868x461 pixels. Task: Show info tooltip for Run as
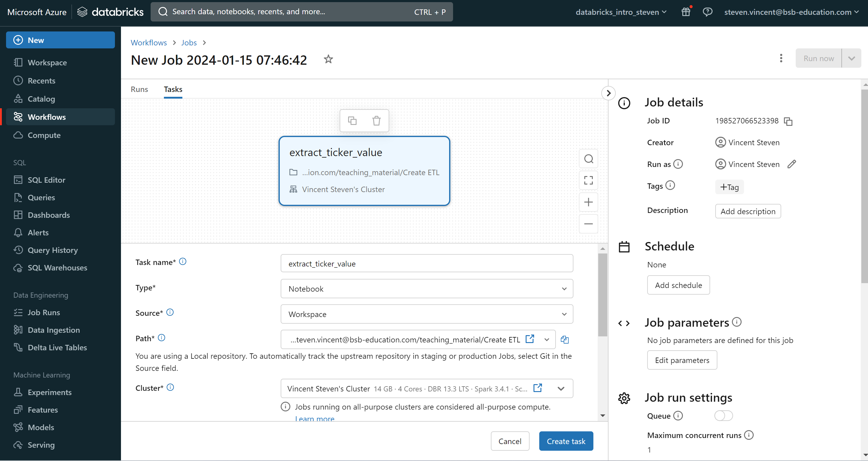(x=678, y=164)
